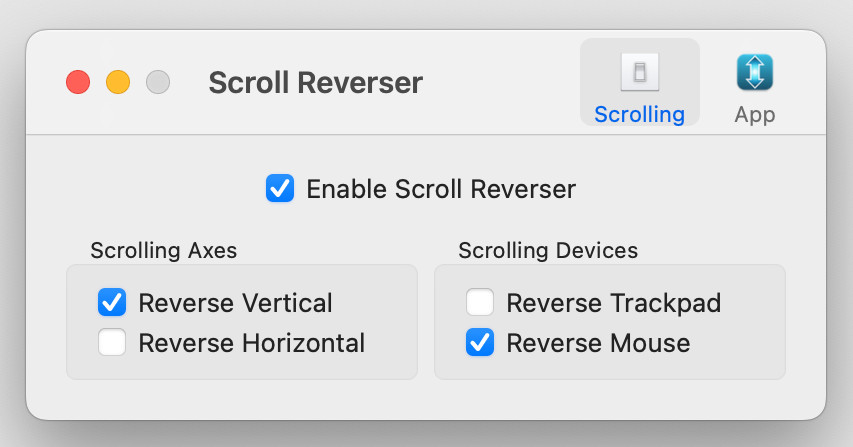Uncheck the Reverse Vertical checkbox
This screenshot has height=447, width=853.
click(x=112, y=302)
